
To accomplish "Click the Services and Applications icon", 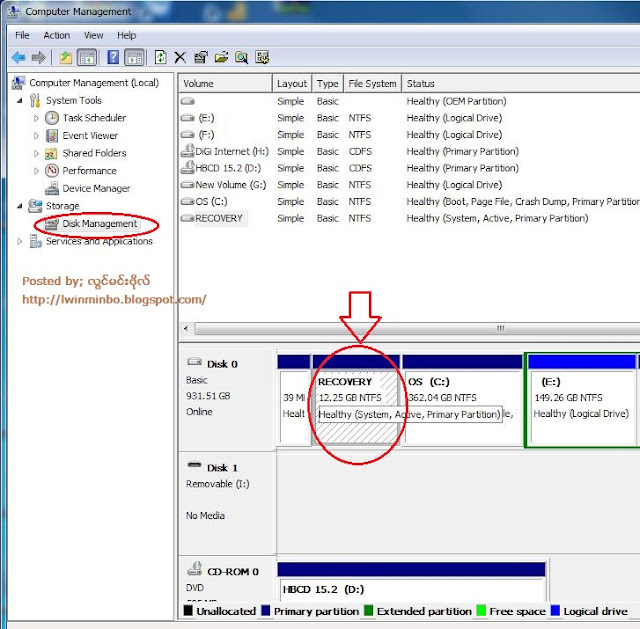I will [x=36, y=241].
